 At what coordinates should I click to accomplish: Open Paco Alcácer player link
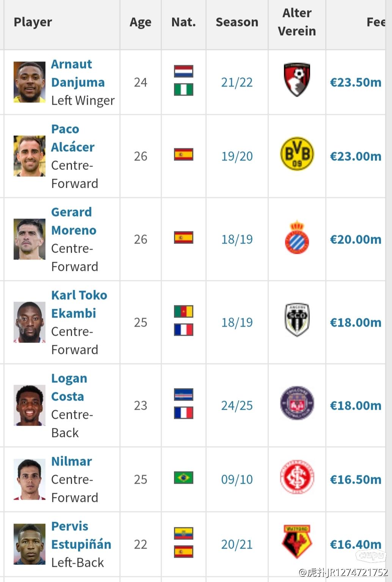pyautogui.click(x=73, y=138)
